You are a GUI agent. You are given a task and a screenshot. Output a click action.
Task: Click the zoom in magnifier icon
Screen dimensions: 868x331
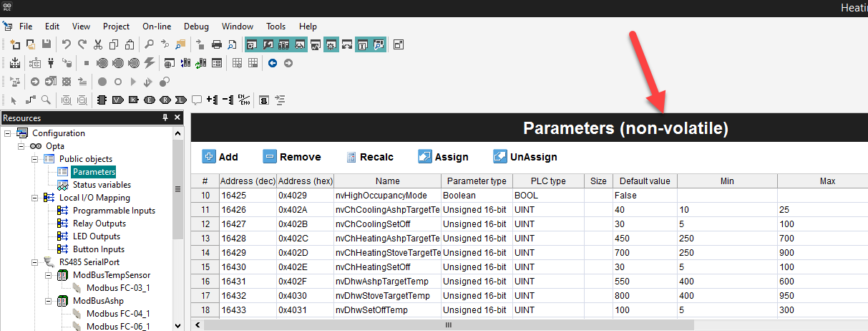(x=67, y=100)
